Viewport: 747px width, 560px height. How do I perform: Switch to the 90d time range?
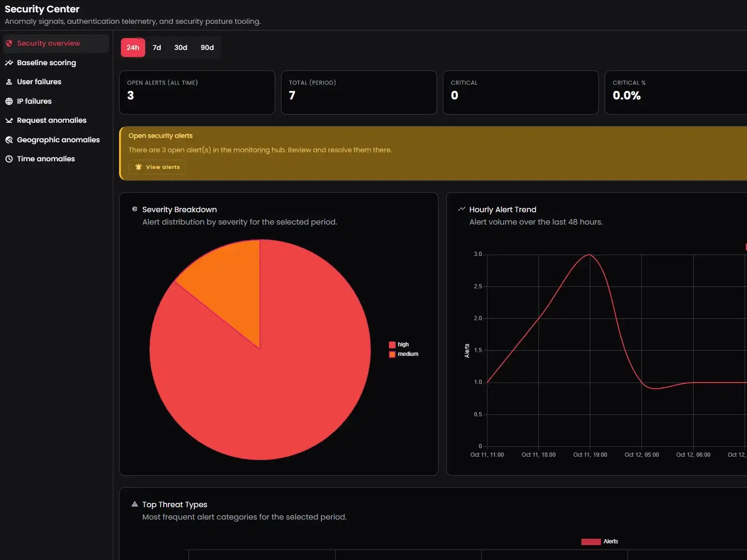click(x=207, y=48)
